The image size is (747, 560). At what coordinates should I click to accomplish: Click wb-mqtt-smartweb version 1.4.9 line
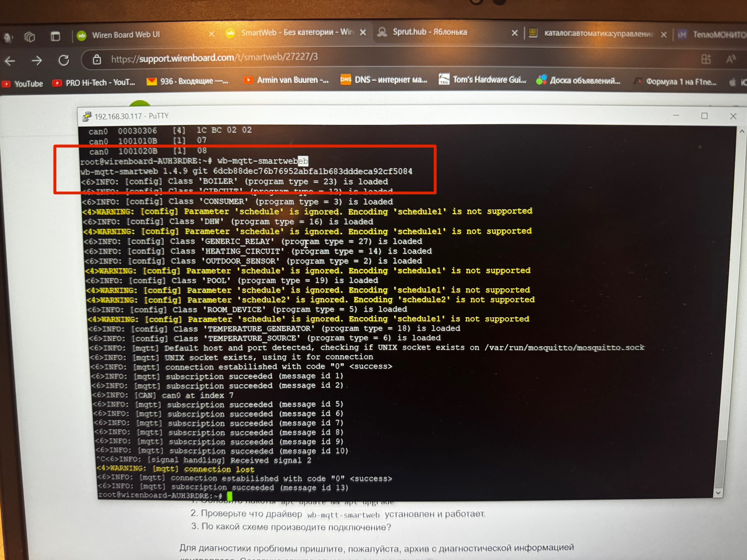[247, 172]
